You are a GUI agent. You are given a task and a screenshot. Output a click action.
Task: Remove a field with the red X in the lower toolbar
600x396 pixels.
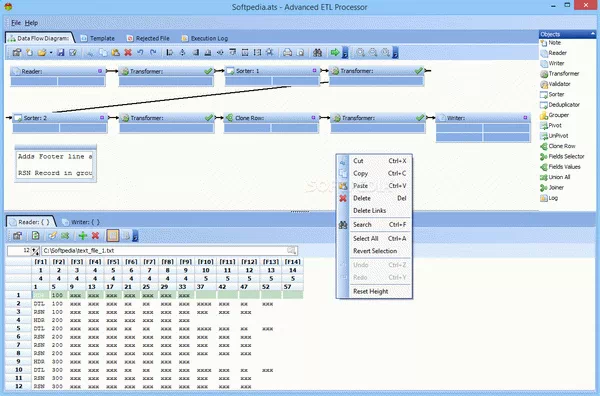[95, 236]
